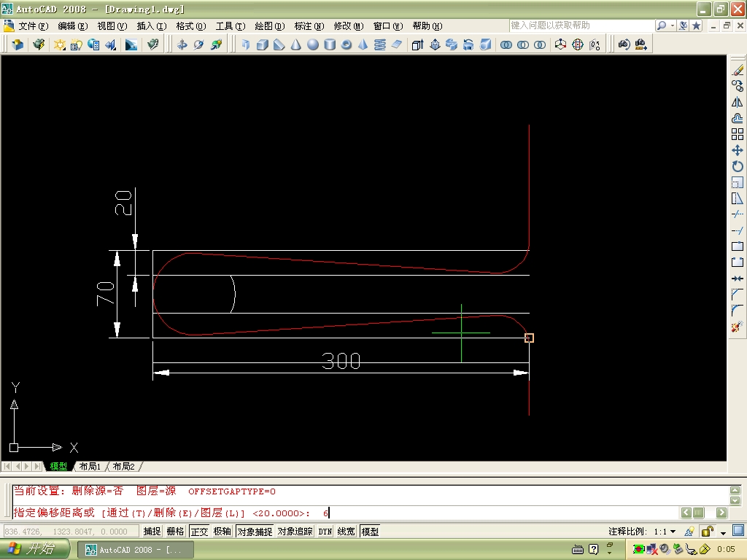Click the Clean Screen icon in status bar
Screen dimensions: 747x560
coord(738,531)
